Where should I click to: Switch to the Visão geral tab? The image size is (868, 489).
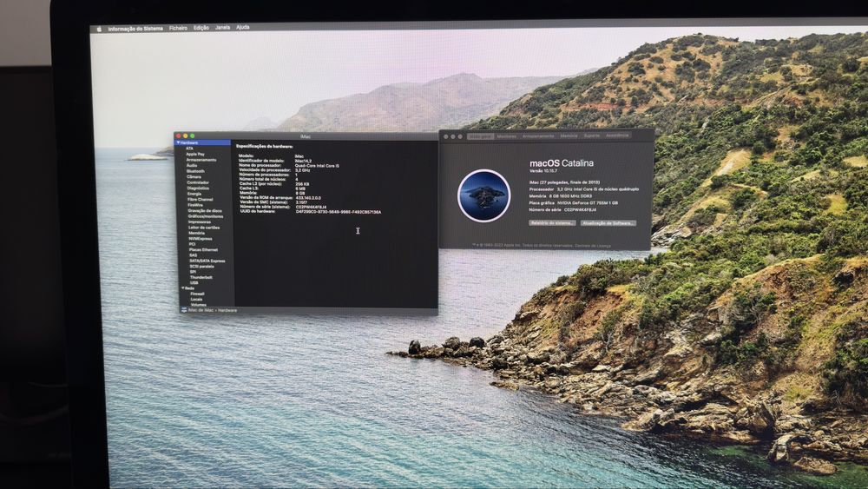(x=480, y=136)
